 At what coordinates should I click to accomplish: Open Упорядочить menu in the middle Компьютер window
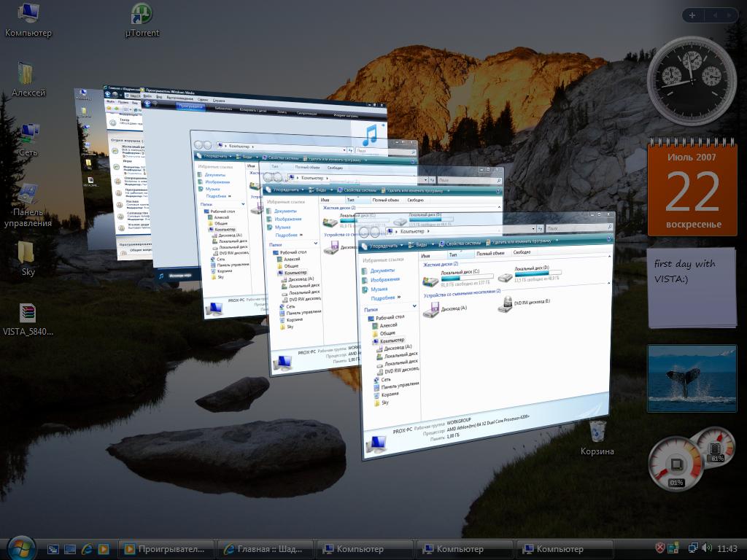(x=284, y=190)
